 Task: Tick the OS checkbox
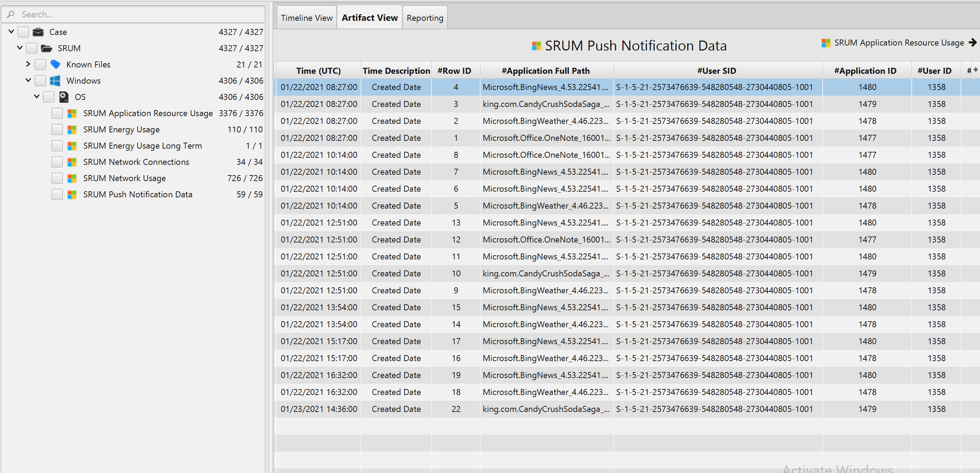49,97
